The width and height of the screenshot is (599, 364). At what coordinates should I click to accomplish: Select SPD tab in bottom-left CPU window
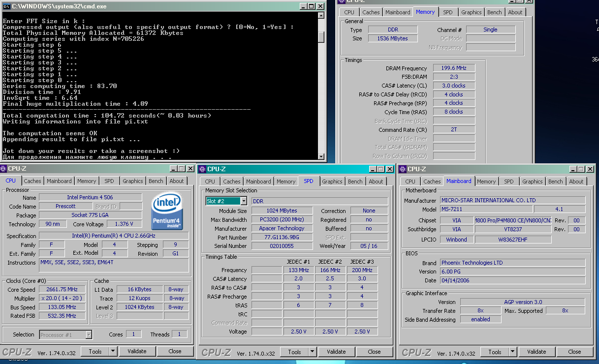pos(109,181)
